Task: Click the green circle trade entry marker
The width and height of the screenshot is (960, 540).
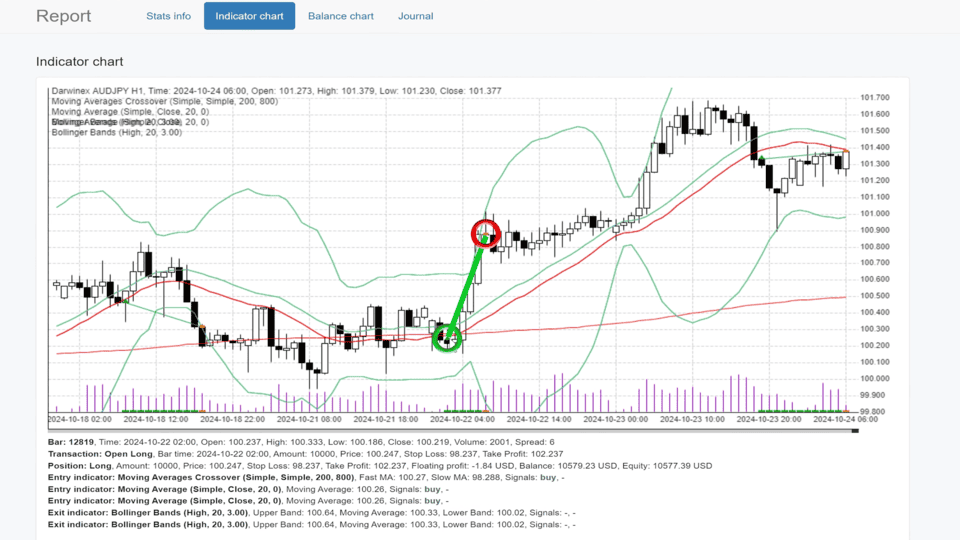Action: coord(447,339)
